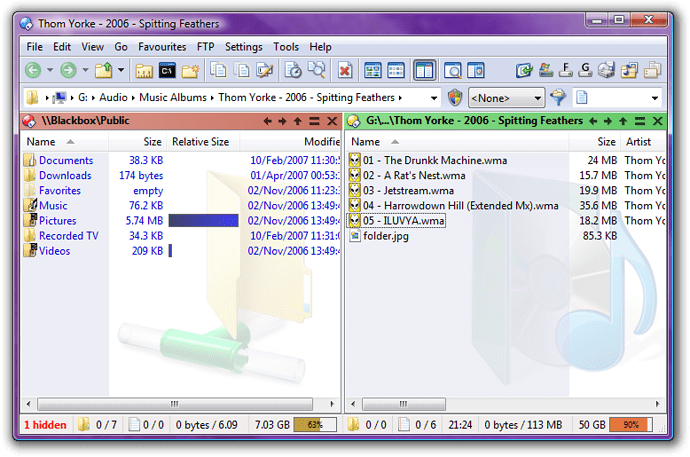Sort right pane by Artist column

click(643, 142)
